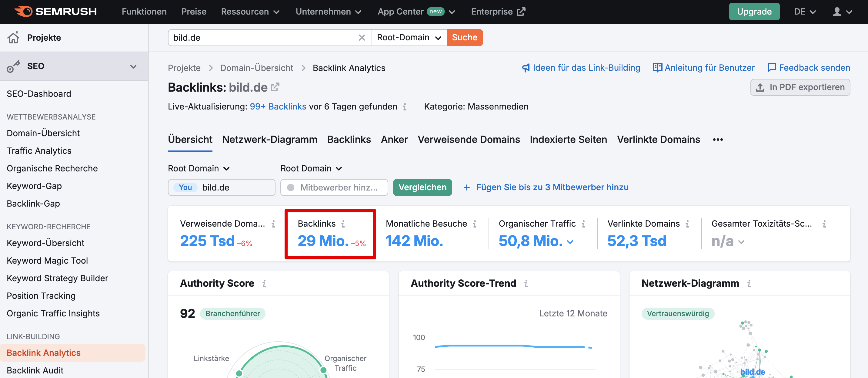Open Preise in top navigation
This screenshot has width=868, height=378.
point(194,12)
